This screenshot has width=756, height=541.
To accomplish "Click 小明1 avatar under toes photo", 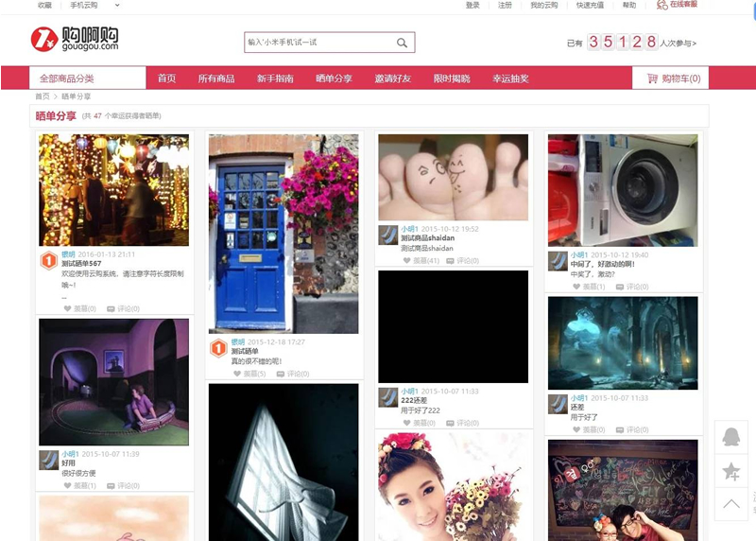I will (x=387, y=235).
